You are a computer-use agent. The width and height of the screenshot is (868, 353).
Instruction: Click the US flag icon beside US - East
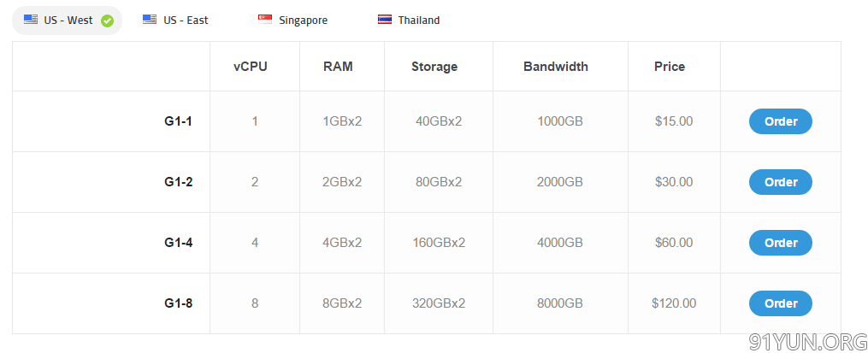coord(150,20)
